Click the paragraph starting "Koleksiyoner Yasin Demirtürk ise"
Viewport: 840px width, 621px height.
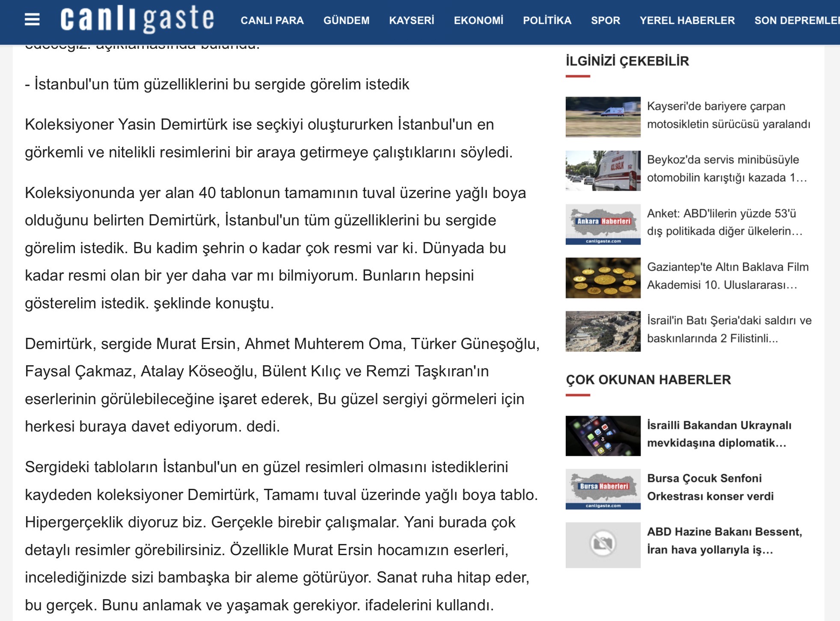269,138
